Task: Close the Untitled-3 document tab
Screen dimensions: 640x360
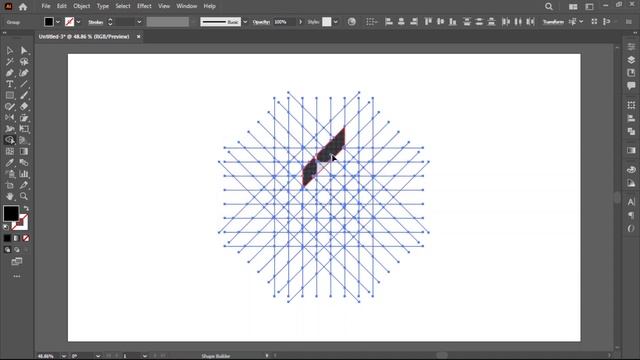Action: [138, 37]
